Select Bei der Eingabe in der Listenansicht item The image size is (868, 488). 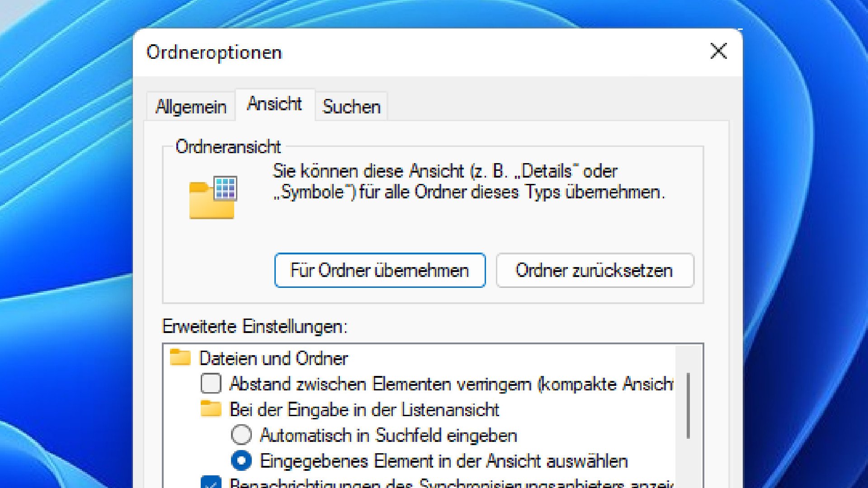click(x=363, y=409)
